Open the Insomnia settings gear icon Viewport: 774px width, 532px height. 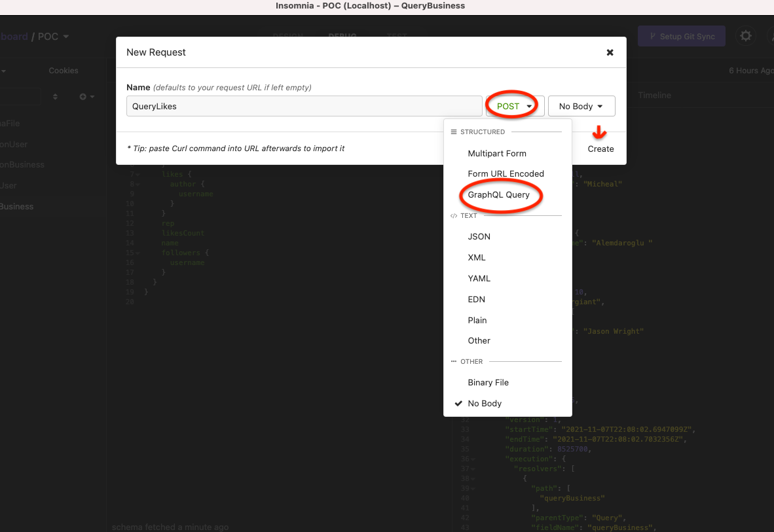[x=745, y=36]
